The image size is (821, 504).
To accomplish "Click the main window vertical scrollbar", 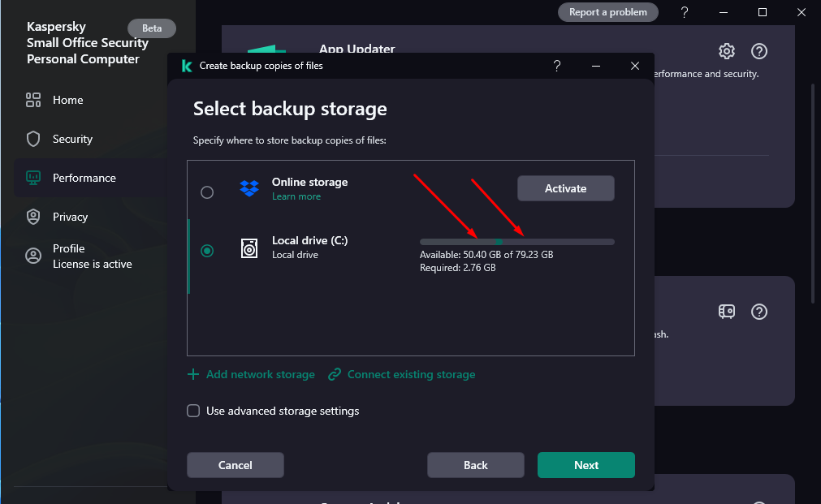I will pos(813,194).
